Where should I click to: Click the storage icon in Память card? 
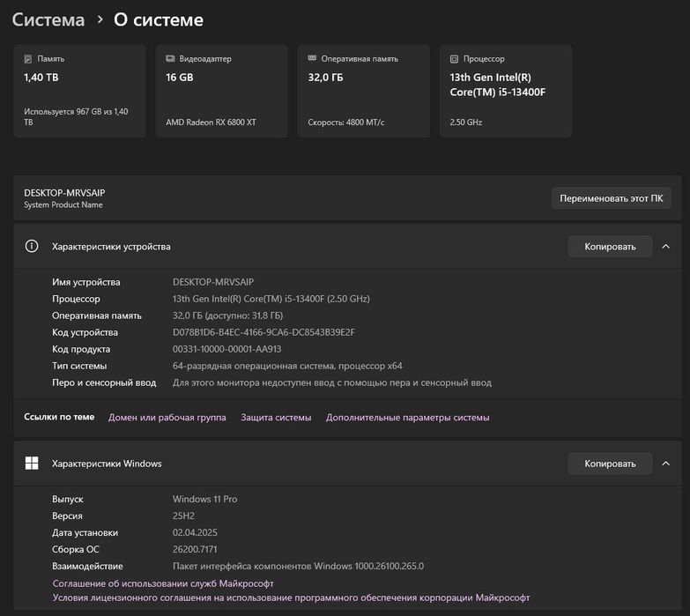[x=28, y=59]
